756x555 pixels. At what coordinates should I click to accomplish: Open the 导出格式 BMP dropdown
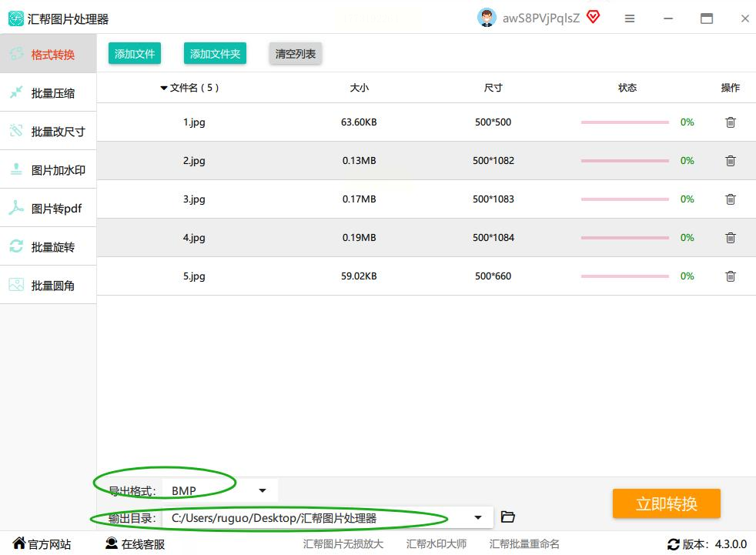tap(220, 491)
